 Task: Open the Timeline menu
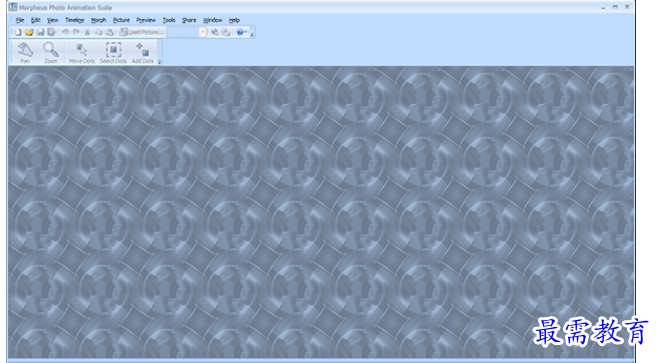[x=75, y=20]
